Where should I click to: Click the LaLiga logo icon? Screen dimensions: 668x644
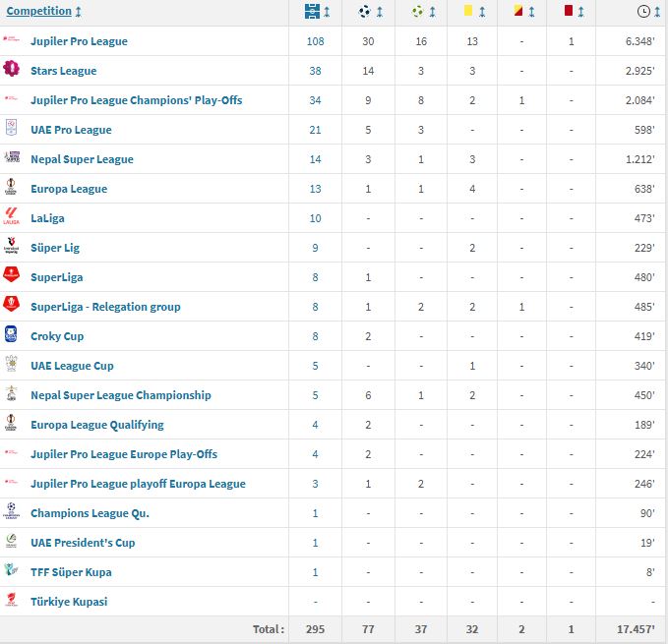11,215
